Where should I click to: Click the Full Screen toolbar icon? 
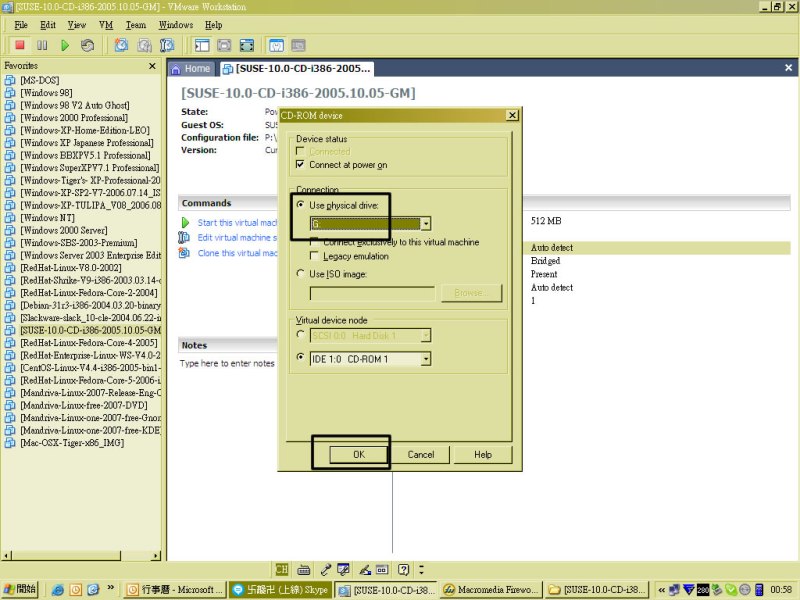click(x=247, y=45)
